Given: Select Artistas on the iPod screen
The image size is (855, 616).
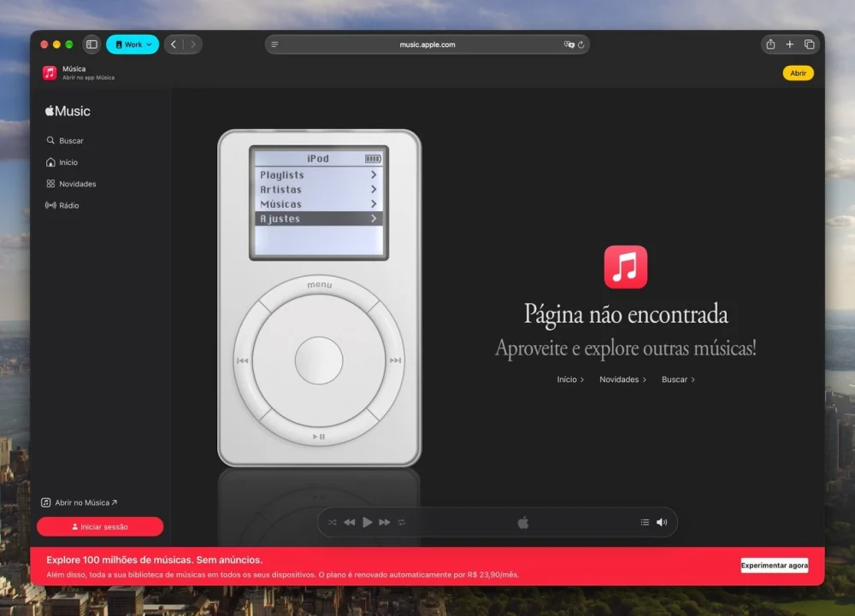Looking at the screenshot, I should pyautogui.click(x=318, y=190).
